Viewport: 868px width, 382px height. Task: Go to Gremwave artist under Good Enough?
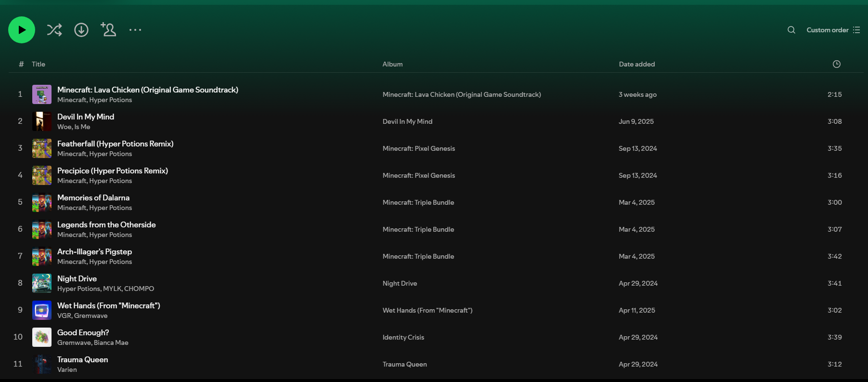point(74,342)
